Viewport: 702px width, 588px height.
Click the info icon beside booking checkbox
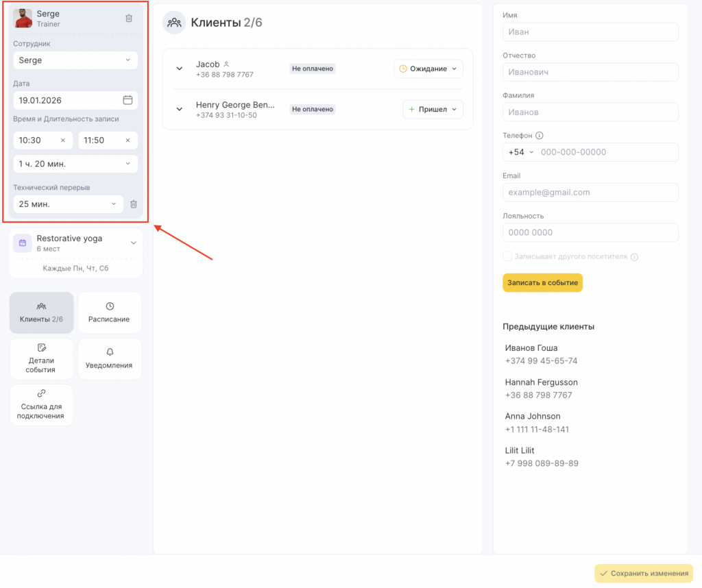point(634,257)
